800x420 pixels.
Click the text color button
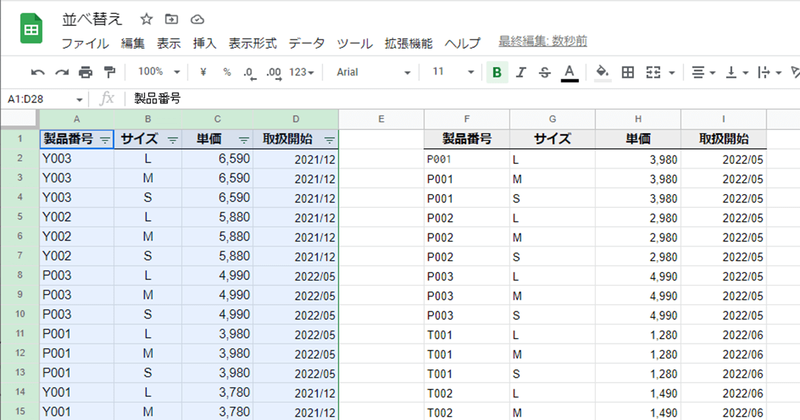pos(569,72)
